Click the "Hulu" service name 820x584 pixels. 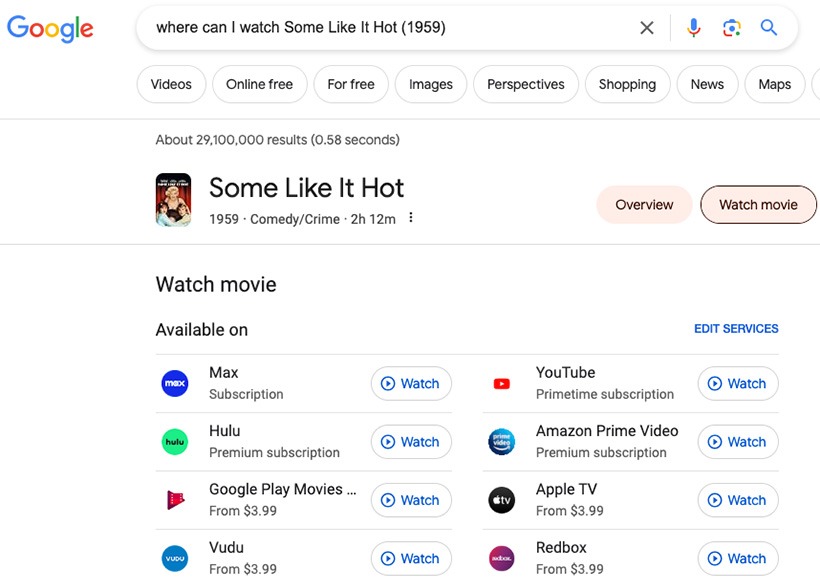click(x=224, y=431)
